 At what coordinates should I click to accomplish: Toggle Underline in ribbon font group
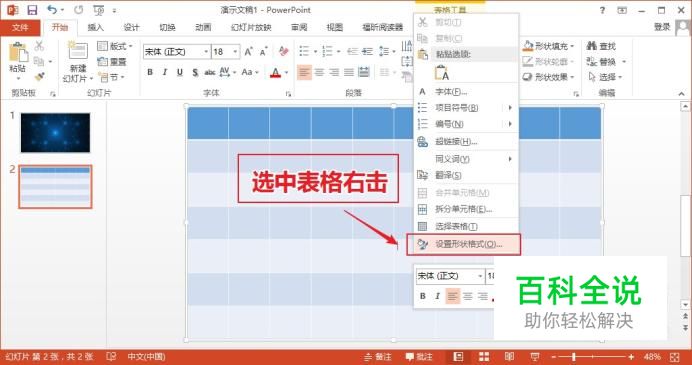[180, 72]
